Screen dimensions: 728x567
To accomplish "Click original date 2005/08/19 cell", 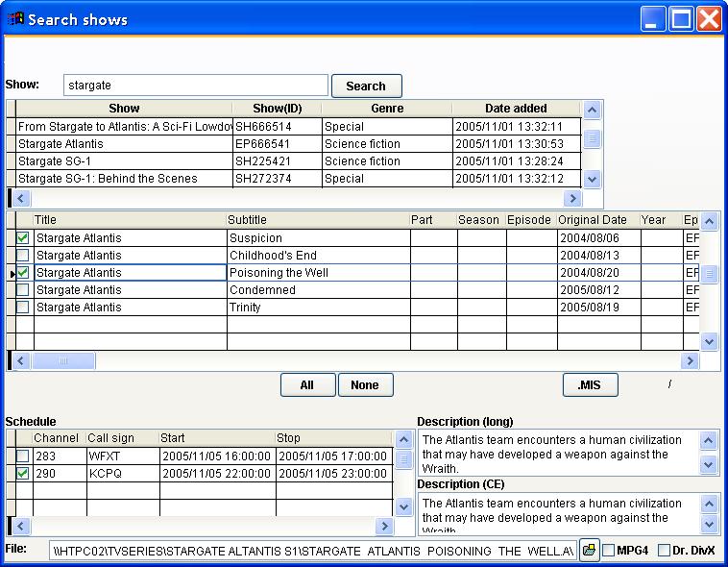I will point(599,308).
